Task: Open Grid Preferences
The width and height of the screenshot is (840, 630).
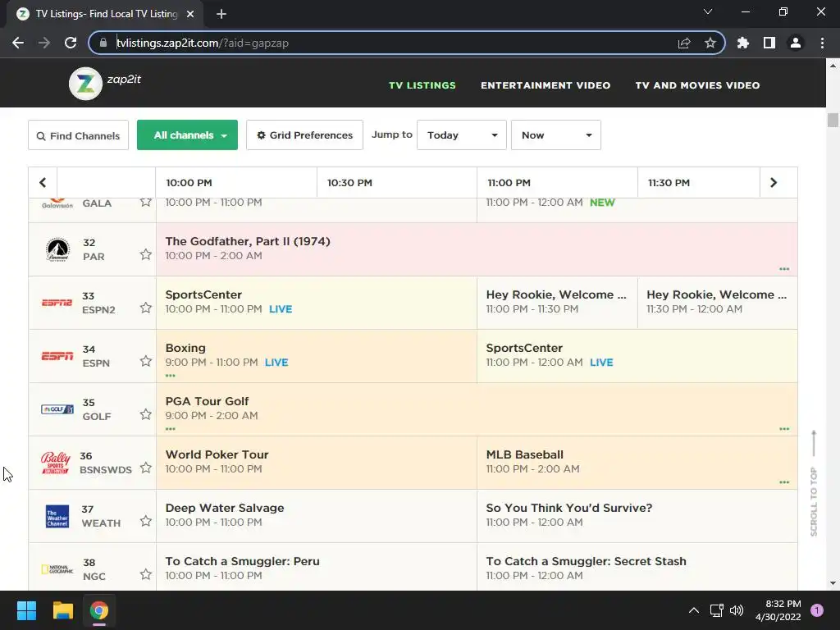Action: pos(305,135)
